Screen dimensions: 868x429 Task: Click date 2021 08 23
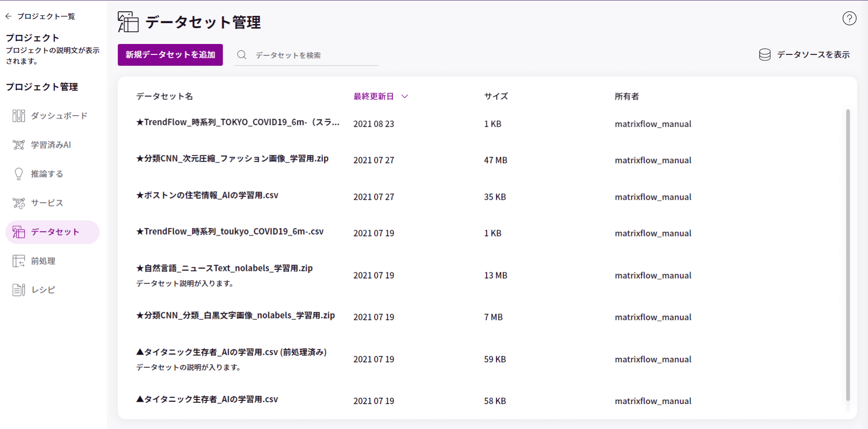point(373,124)
